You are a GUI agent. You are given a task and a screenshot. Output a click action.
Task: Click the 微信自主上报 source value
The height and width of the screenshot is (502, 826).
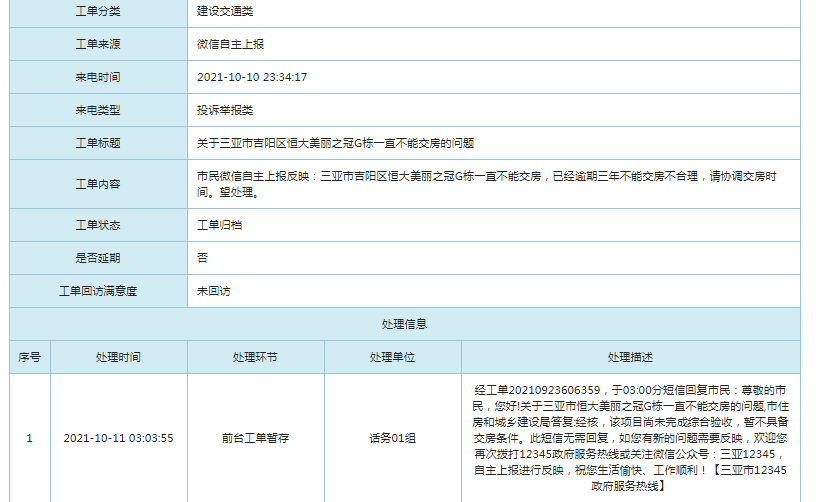(x=231, y=44)
